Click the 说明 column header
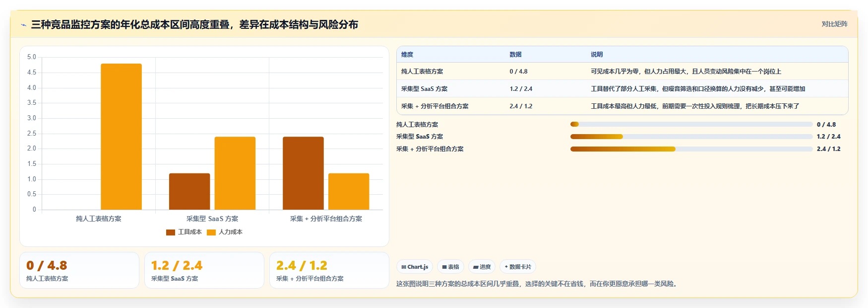The image size is (868, 308). 597,55
